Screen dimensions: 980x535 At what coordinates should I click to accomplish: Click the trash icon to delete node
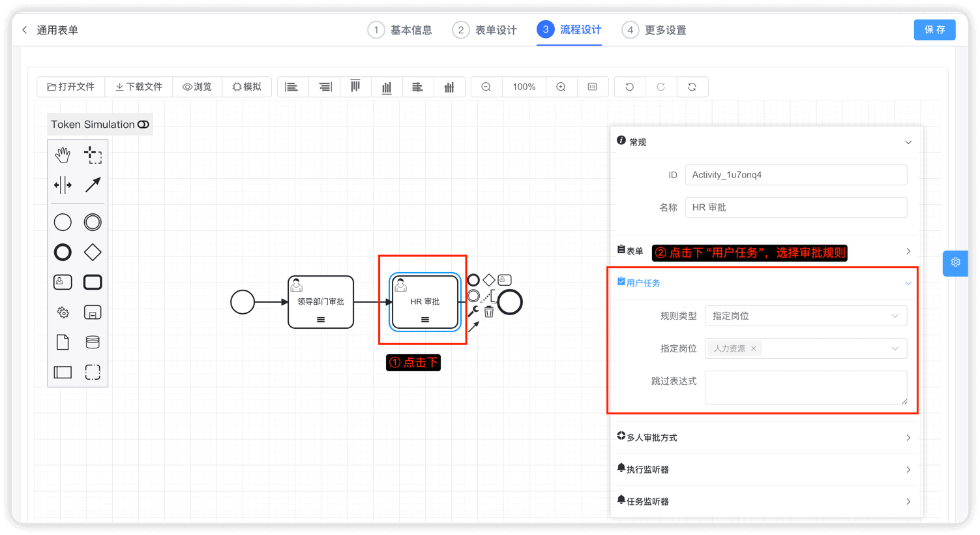click(489, 313)
